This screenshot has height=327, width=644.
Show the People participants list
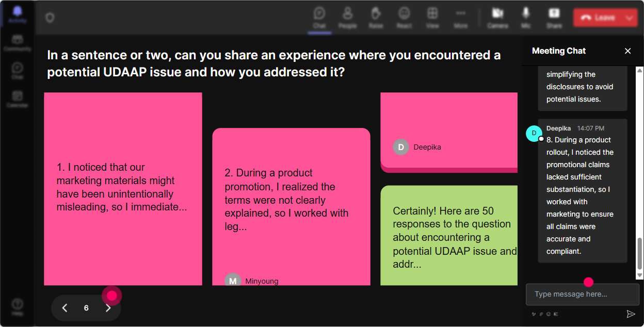[347, 18]
